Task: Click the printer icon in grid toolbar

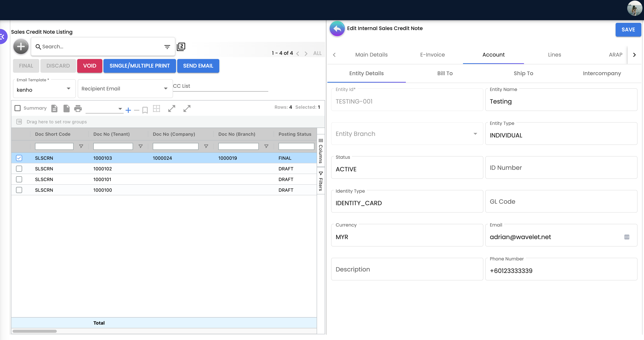Action: (x=78, y=109)
